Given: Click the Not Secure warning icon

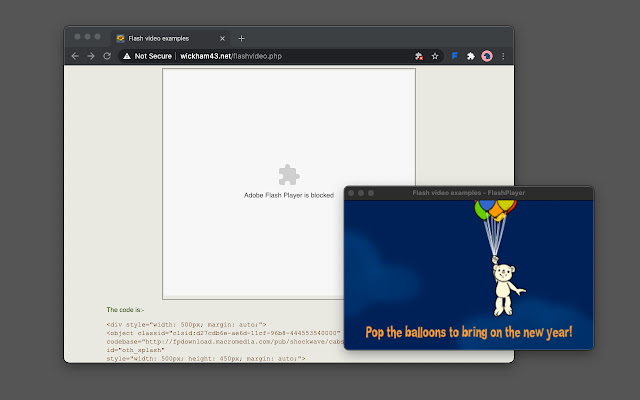Looking at the screenshot, I should [x=127, y=56].
